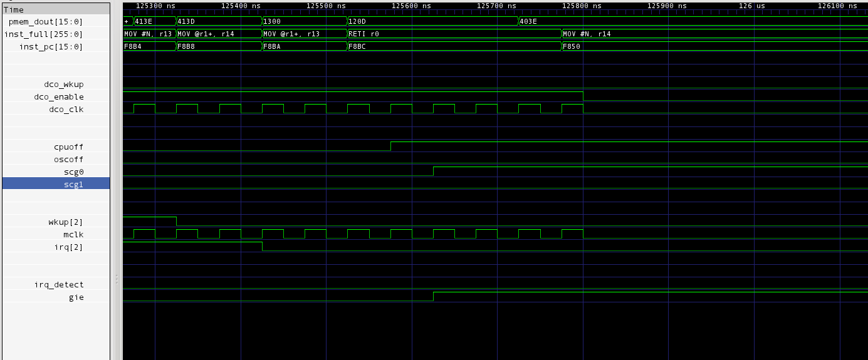Select the cpuoff signal in list
The image size is (868, 360).
(x=69, y=147)
